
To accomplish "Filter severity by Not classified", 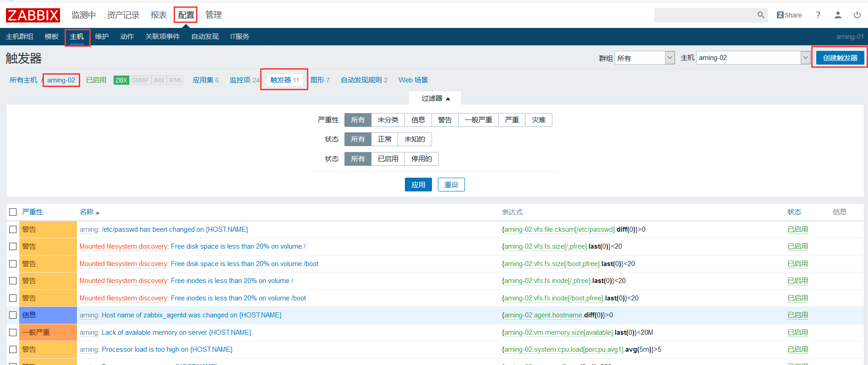I will pyautogui.click(x=388, y=120).
